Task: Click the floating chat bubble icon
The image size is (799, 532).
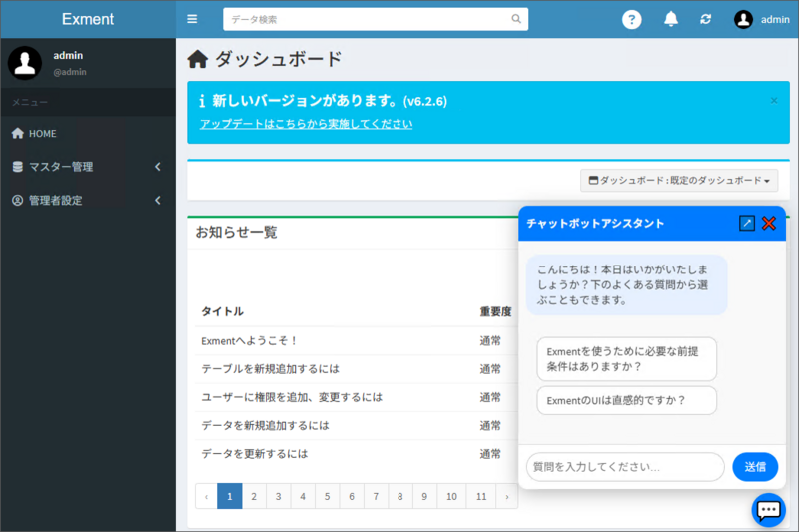Action: tap(768, 510)
